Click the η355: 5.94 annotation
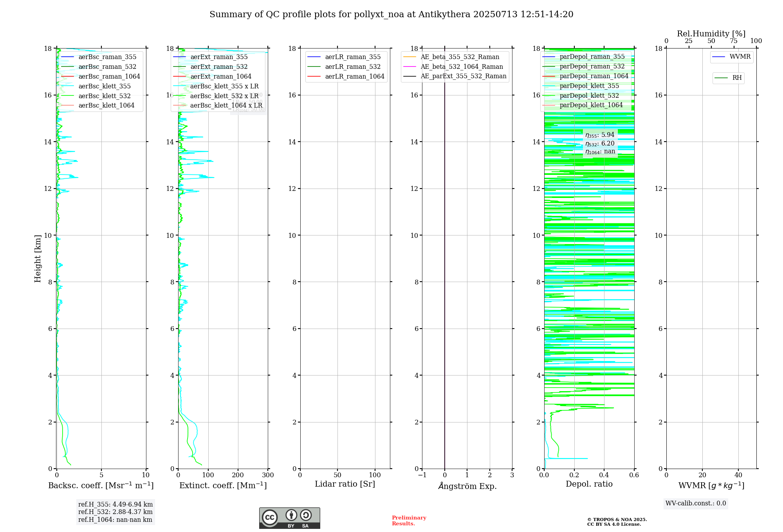The width and height of the screenshot is (783, 532). 600,135
